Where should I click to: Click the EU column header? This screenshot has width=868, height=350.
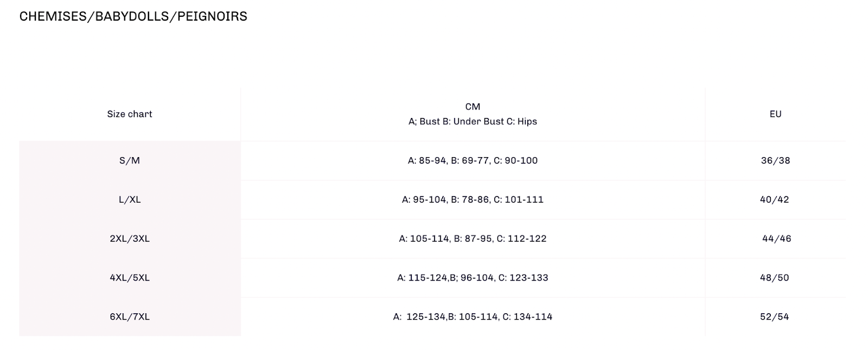(x=775, y=114)
